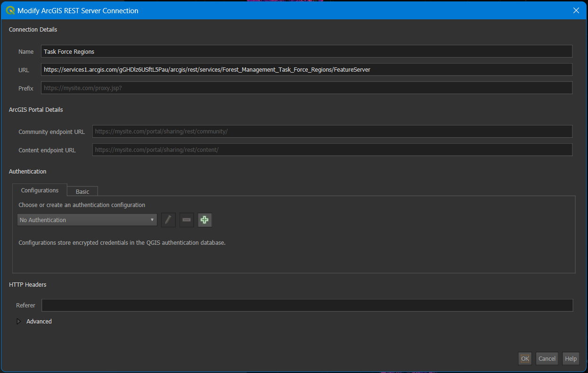Image resolution: width=588 pixels, height=373 pixels.
Task: Select the FeatureServer URL text field
Action: [x=306, y=69]
